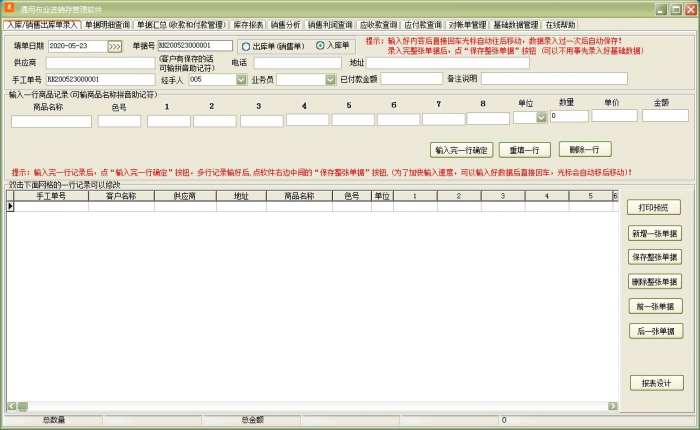Click the grid scrollbar right arrow

pyautogui.click(x=612, y=406)
